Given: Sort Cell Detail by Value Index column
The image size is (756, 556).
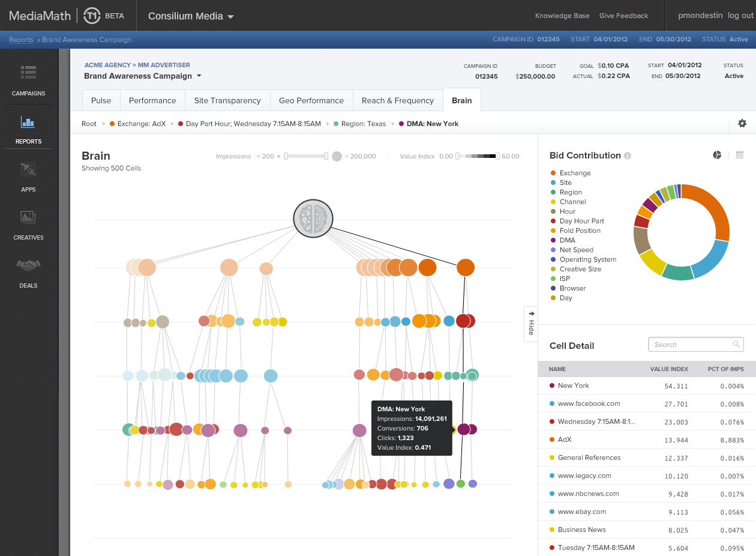Looking at the screenshot, I should coord(669,369).
